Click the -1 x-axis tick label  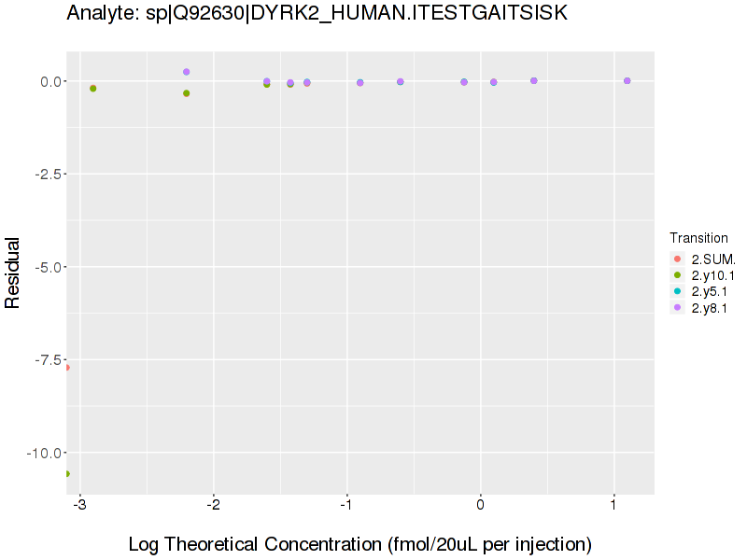tap(346, 505)
